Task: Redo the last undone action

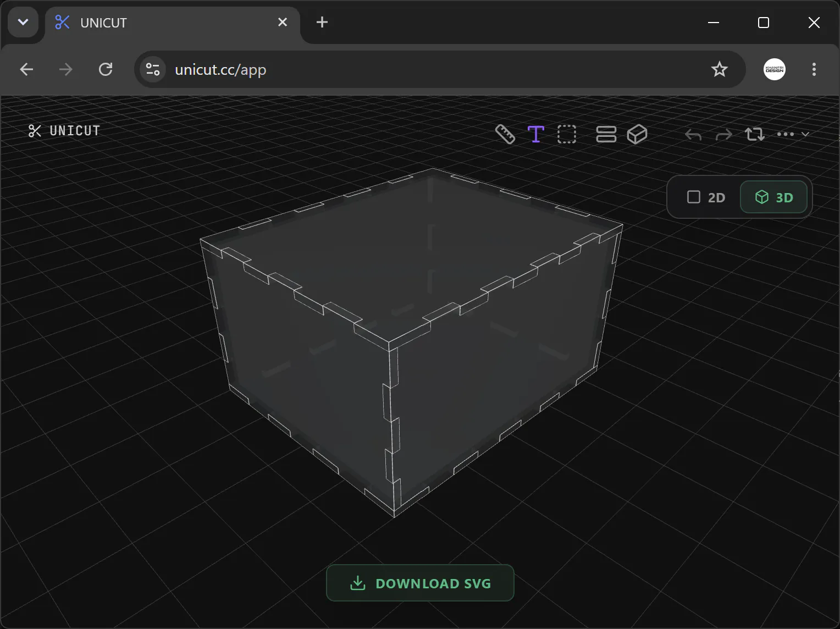Action: tap(724, 135)
